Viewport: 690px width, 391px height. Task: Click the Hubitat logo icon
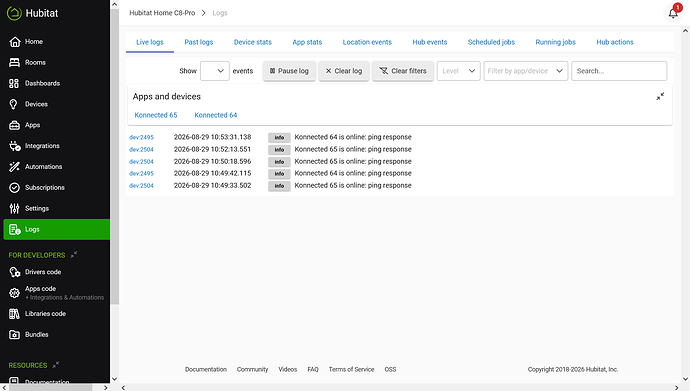pyautogui.click(x=14, y=13)
